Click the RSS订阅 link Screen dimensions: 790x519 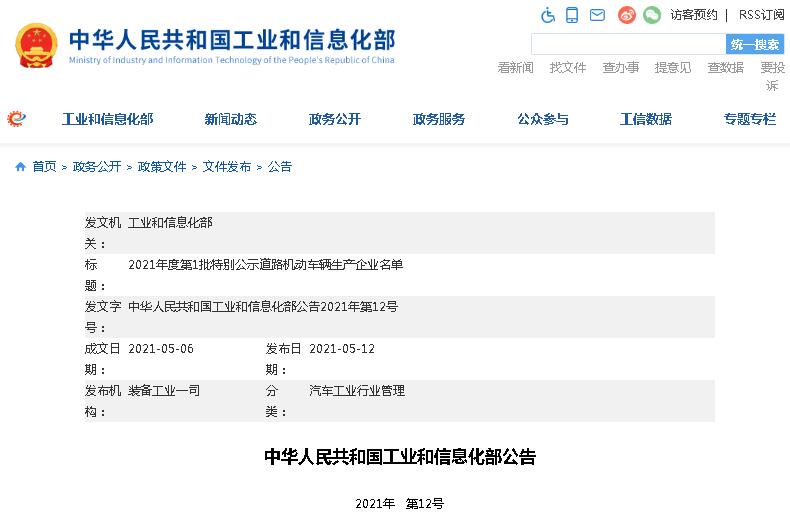point(761,15)
